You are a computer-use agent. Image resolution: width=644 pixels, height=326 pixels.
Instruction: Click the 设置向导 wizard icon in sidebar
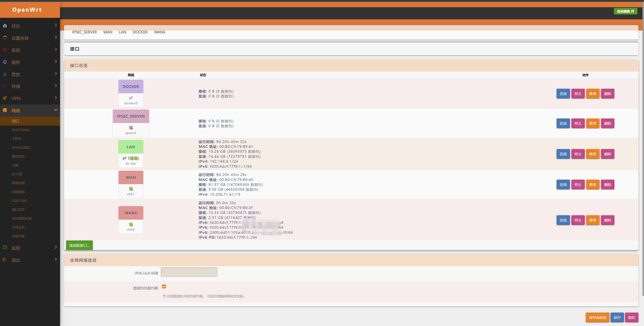coord(5,38)
